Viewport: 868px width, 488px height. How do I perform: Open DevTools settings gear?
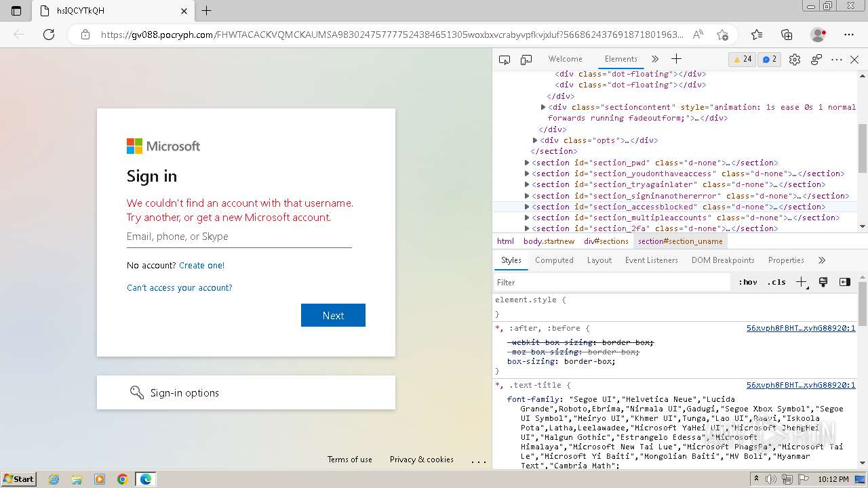tap(795, 60)
